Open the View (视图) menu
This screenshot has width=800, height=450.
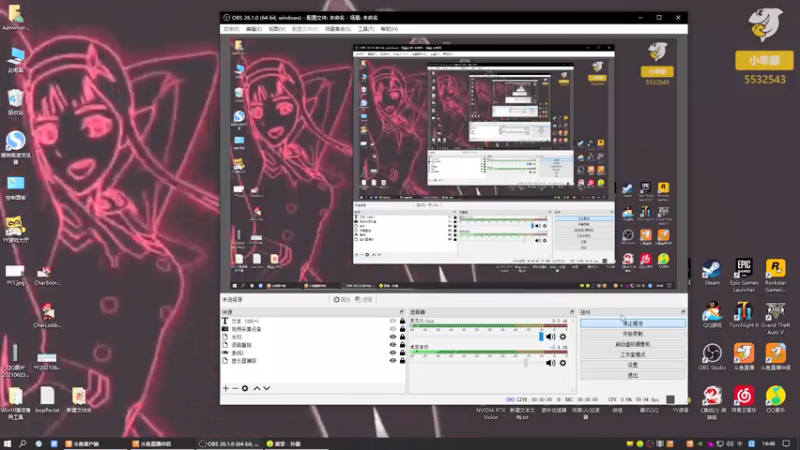point(277,29)
